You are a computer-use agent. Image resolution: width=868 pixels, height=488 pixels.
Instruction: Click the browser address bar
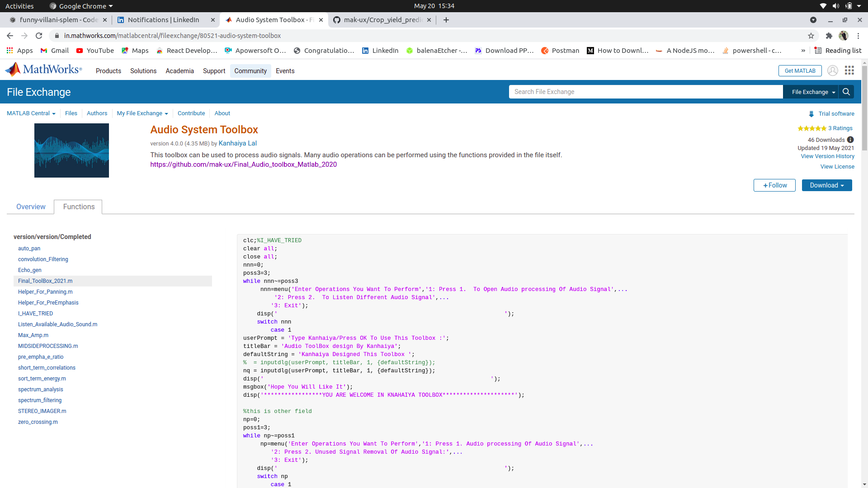(x=429, y=36)
